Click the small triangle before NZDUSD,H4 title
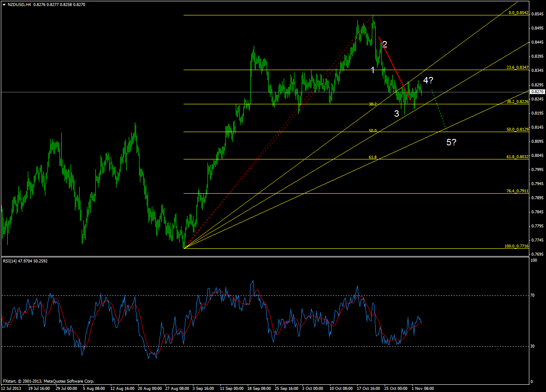 click(4, 4)
